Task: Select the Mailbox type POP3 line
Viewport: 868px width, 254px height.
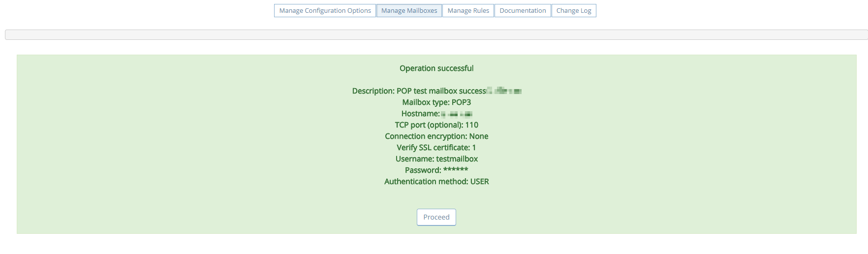Action: pyautogui.click(x=436, y=102)
